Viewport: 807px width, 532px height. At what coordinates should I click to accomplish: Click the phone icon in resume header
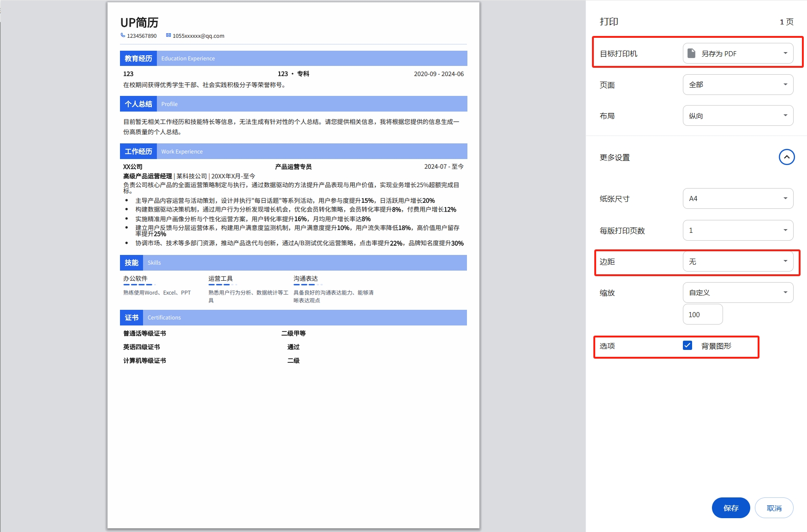coord(123,35)
